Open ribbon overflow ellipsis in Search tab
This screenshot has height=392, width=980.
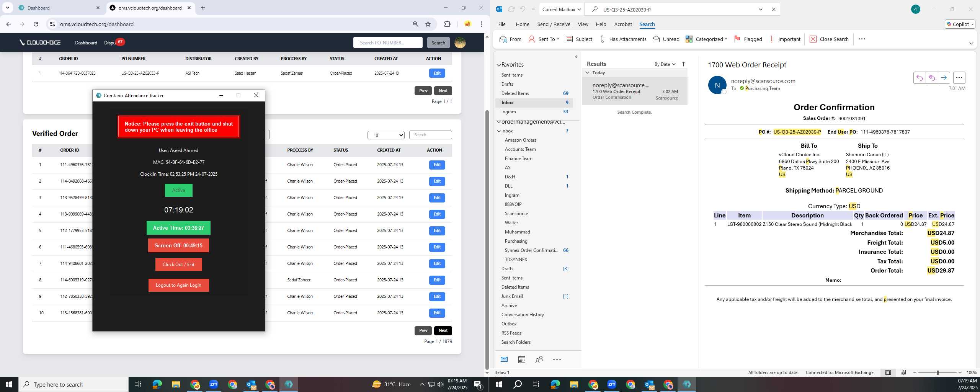[862, 39]
